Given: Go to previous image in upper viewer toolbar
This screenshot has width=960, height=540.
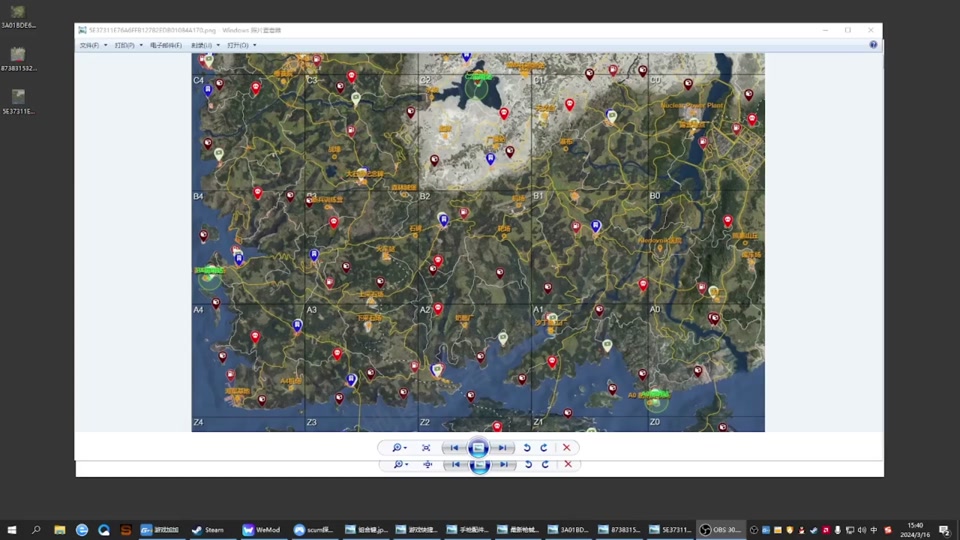Looking at the screenshot, I should click(454, 448).
